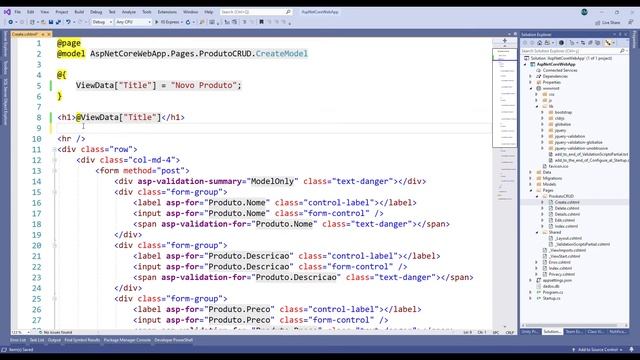The height and width of the screenshot is (360, 640).
Task: Select Edit.cshtml in Solution Explorer
Action: click(x=564, y=220)
